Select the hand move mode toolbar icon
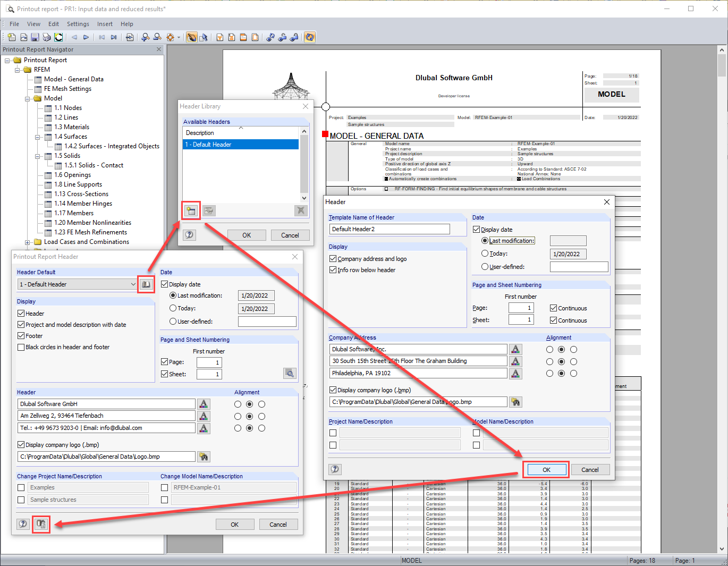The width and height of the screenshot is (728, 566). 191,37
